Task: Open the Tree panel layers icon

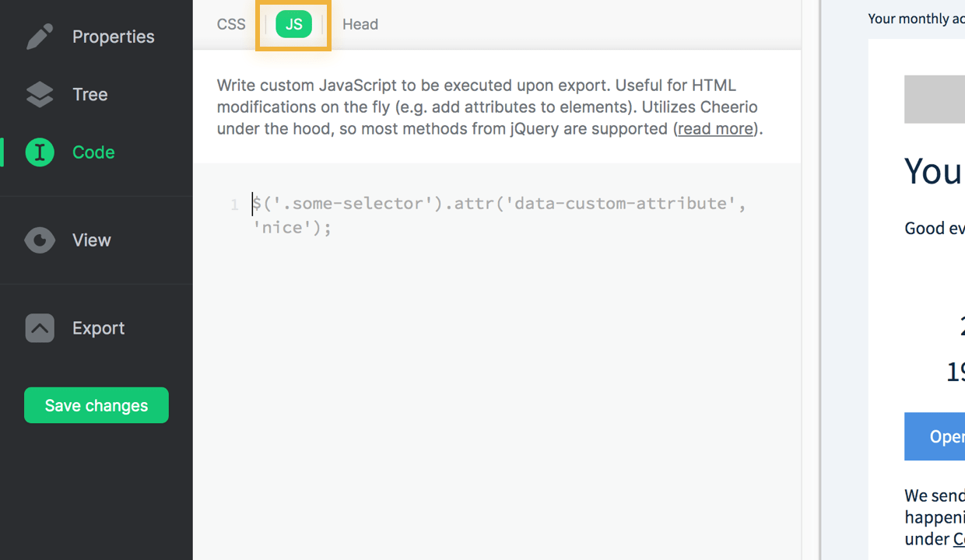Action: pos(39,94)
